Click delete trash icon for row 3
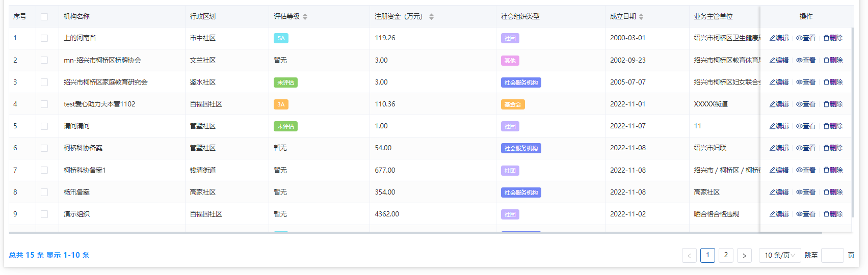 (x=827, y=82)
